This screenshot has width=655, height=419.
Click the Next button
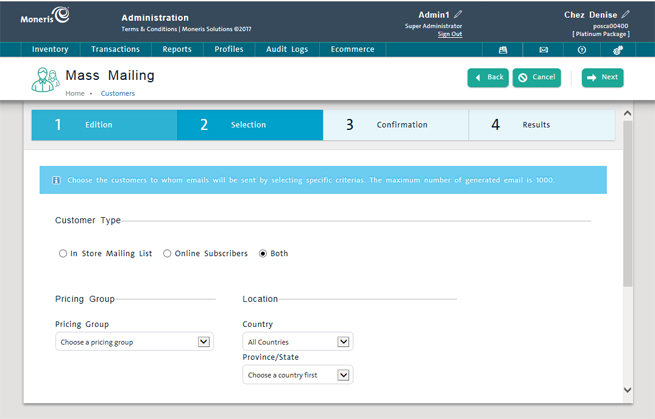coord(602,77)
